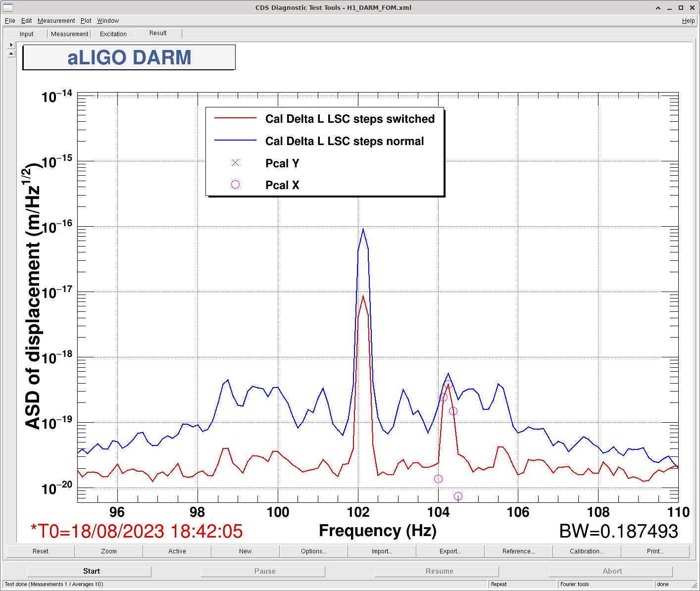Click the Zoom button
Viewport: 700px width, 591px height.
coord(109,551)
